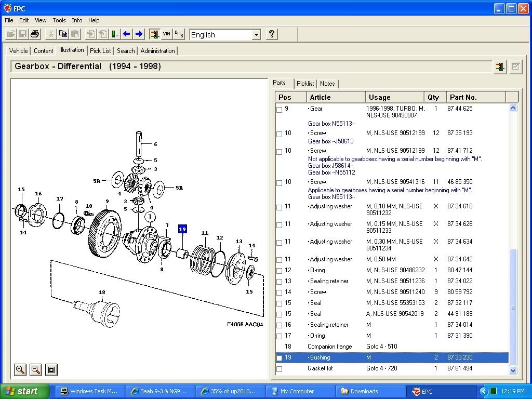
Task: Check the box for Bushing position 19
Action: 280,358
